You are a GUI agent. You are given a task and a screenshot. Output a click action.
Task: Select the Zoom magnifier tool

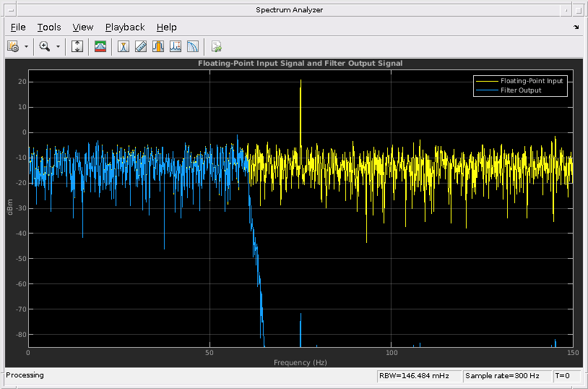[45, 46]
